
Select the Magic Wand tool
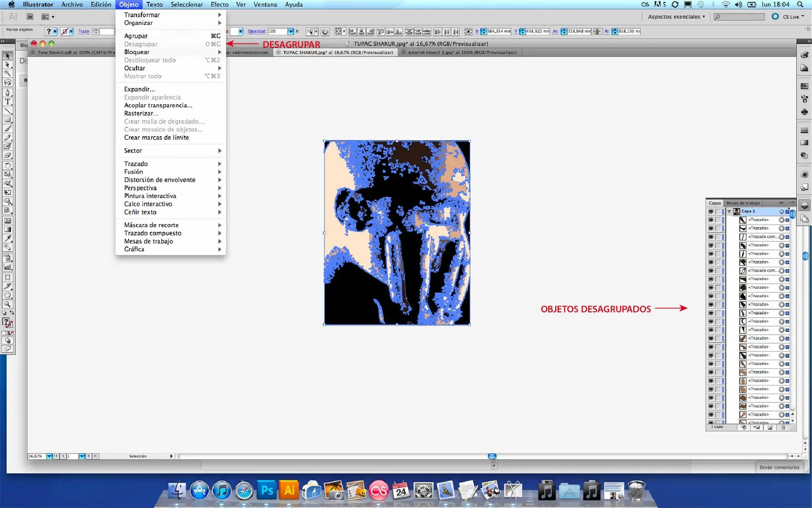click(7, 73)
